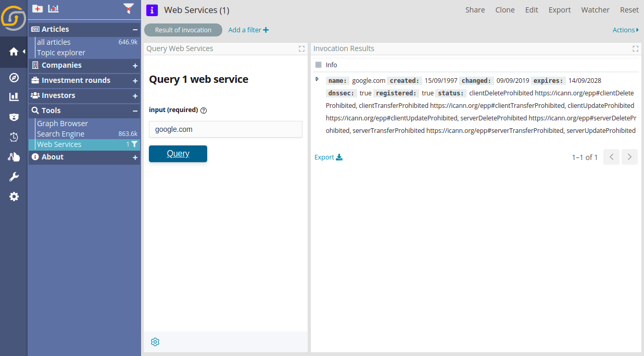Open the compass explore icon

14,78
